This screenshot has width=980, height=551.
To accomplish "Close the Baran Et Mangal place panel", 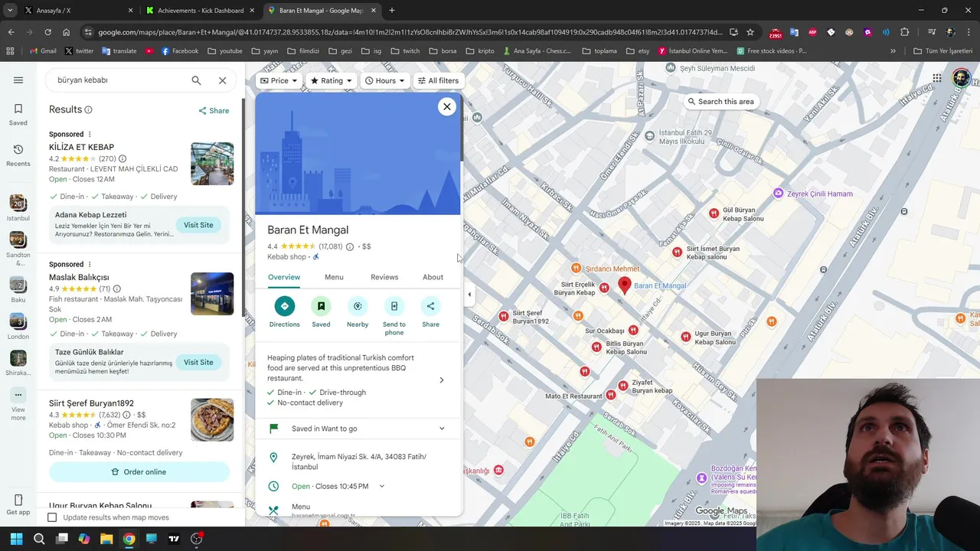I will 447,106.
